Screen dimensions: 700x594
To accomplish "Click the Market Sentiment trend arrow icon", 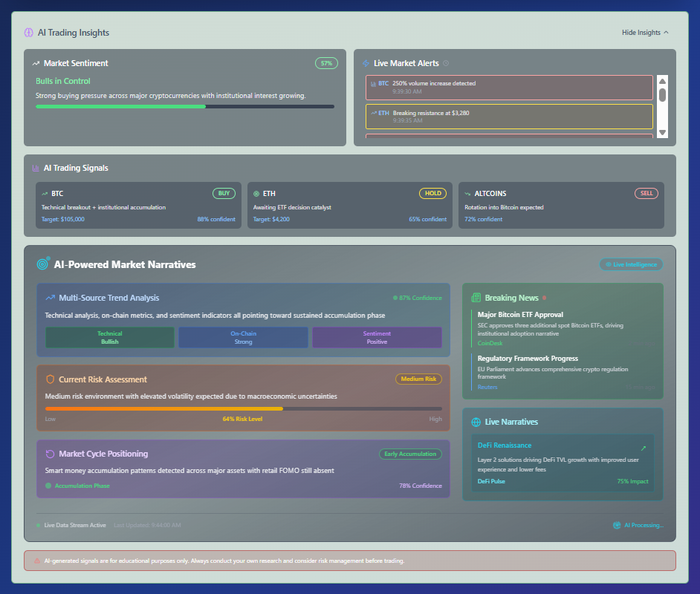I will (x=36, y=64).
